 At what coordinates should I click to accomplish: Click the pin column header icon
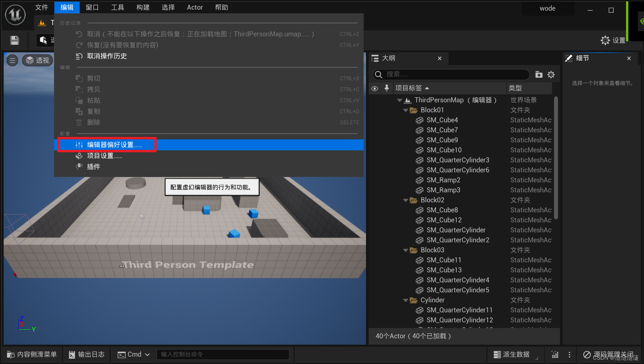click(387, 88)
